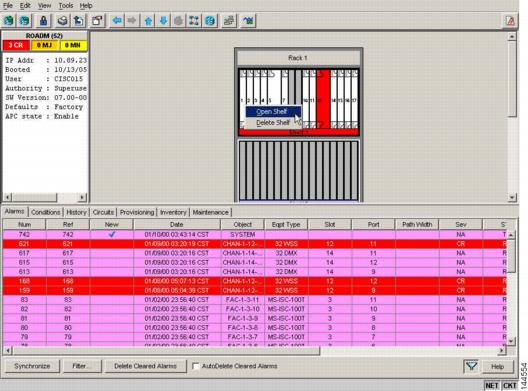Toggle the alarm filter funnel button
Viewport: 528px width, 391px height.
click(x=471, y=366)
